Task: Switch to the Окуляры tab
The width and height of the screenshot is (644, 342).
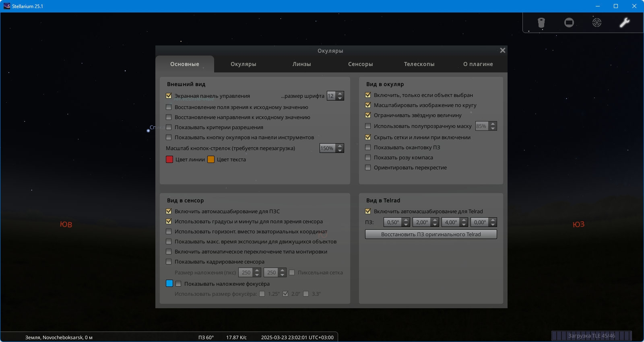Action: 244,64
